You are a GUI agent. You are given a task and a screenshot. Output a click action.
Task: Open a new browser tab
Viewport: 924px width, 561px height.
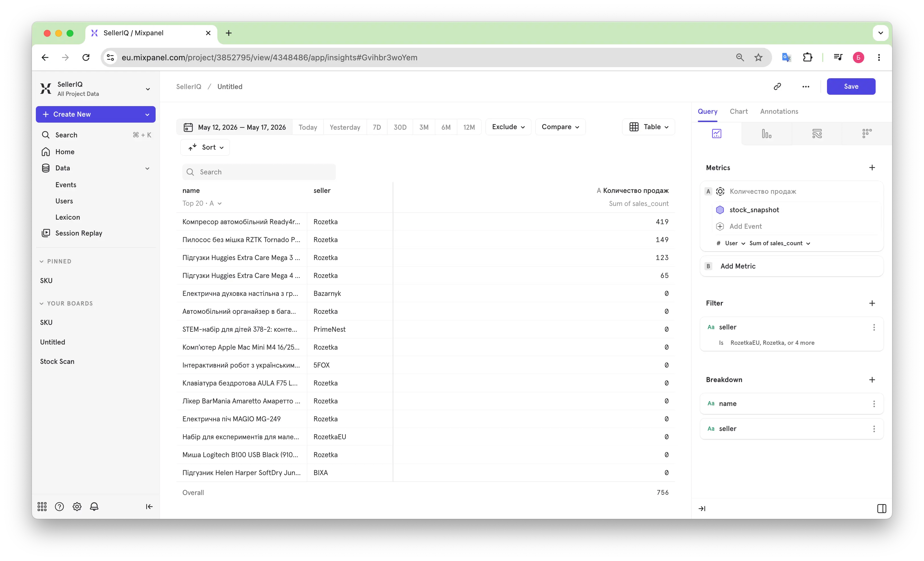click(228, 33)
